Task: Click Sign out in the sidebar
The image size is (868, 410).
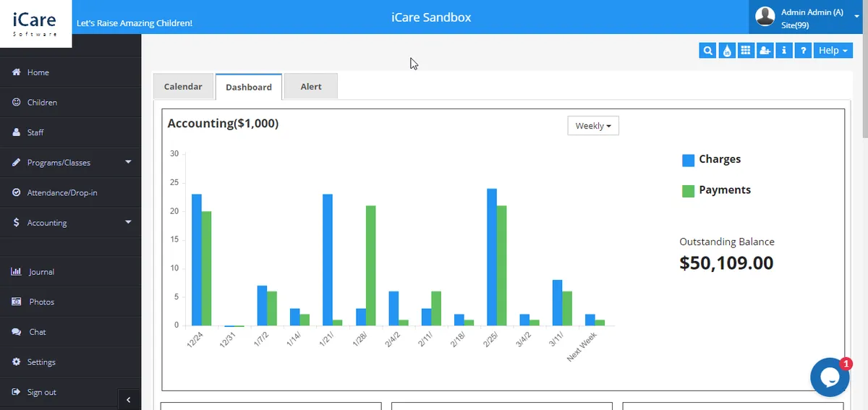Action: [41, 392]
